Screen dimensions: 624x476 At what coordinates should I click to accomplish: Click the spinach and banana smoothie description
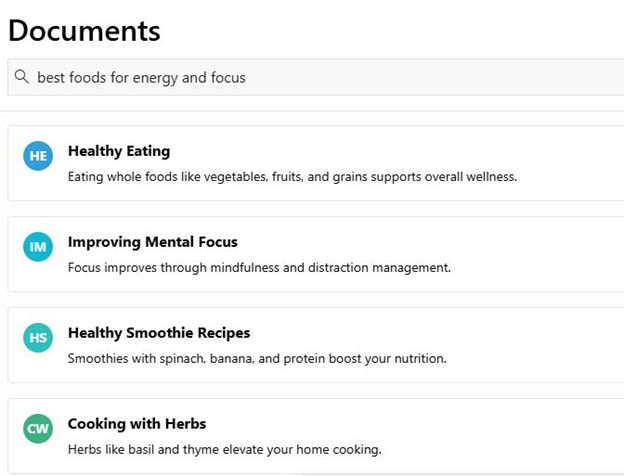(x=257, y=359)
